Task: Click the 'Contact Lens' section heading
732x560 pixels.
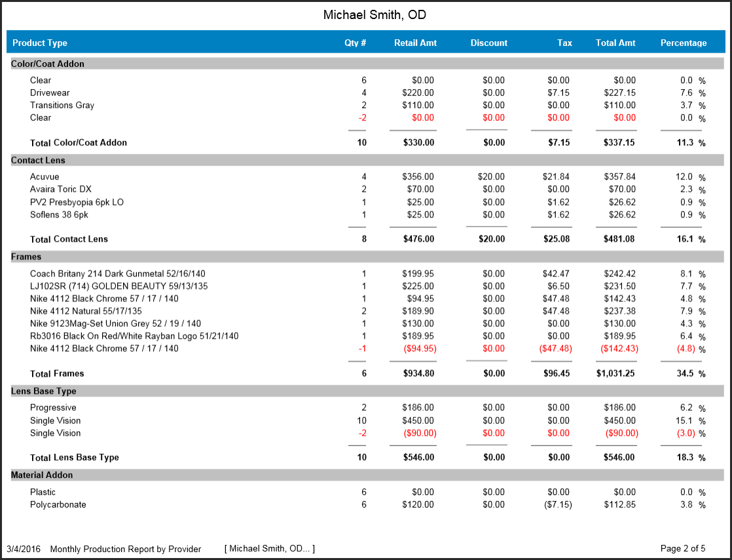Action: (x=38, y=160)
